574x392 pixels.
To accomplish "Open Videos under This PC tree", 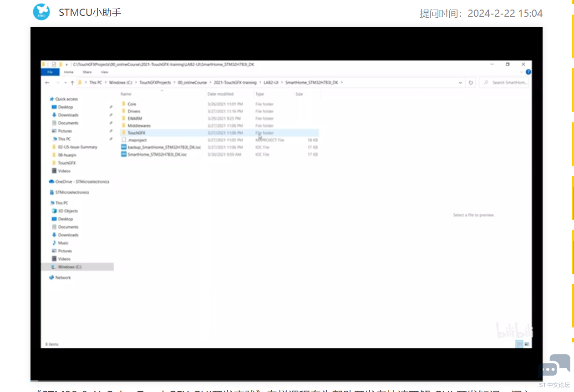I will (x=64, y=259).
